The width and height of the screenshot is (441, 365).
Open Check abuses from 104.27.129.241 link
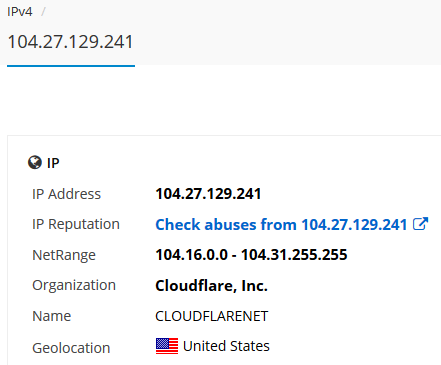281,224
